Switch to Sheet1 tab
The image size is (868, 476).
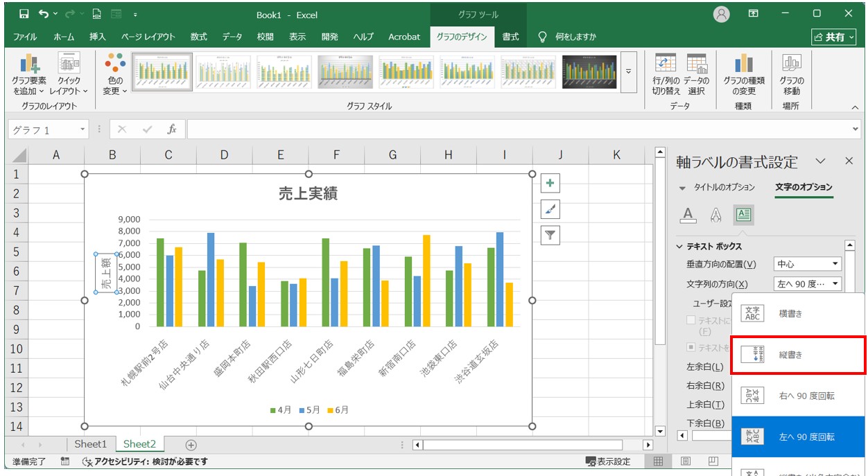(91, 444)
